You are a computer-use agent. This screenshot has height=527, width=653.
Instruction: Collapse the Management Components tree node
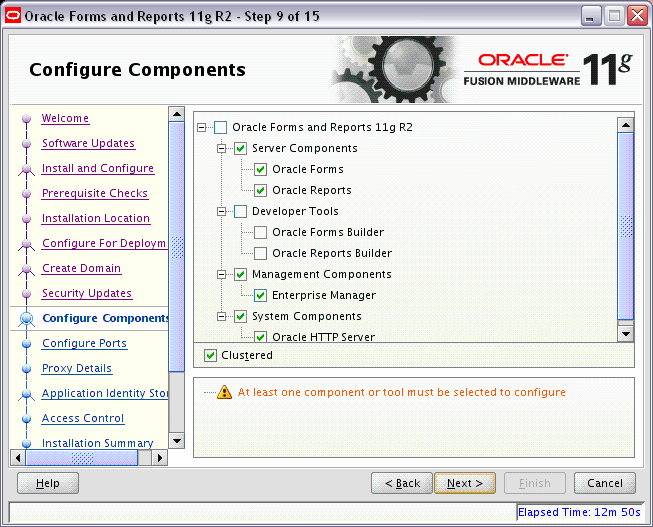pos(222,274)
